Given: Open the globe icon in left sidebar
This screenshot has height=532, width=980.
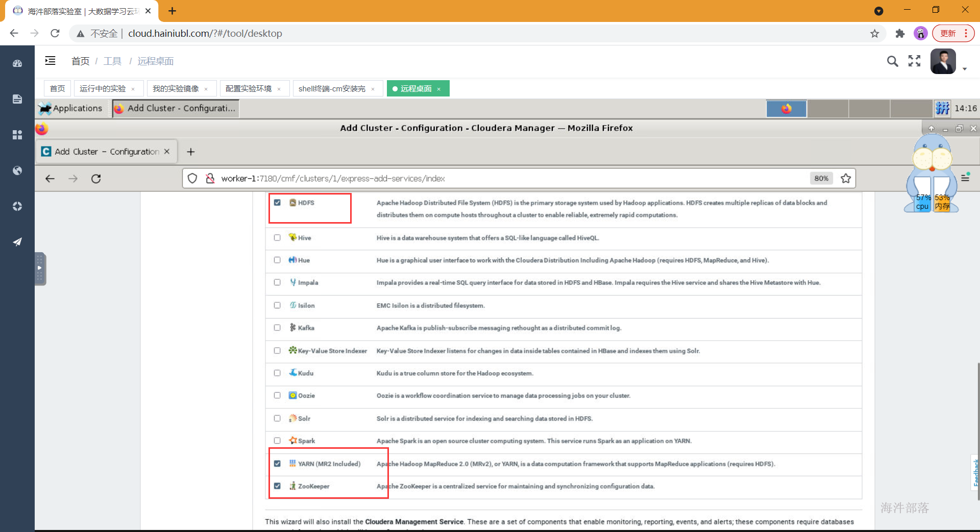Looking at the screenshot, I should [17, 171].
